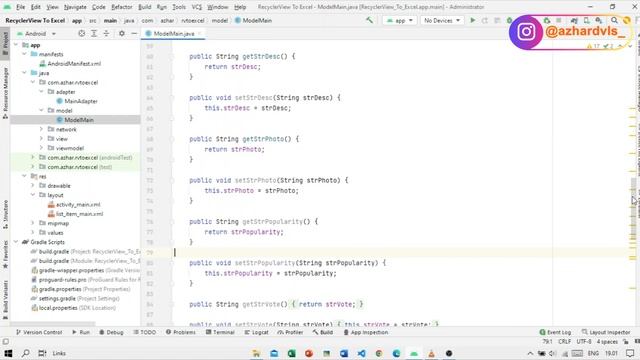Screen dimensions: 640x360
Task: Open Visual Studio Code from taskbar
Action: pos(361,353)
